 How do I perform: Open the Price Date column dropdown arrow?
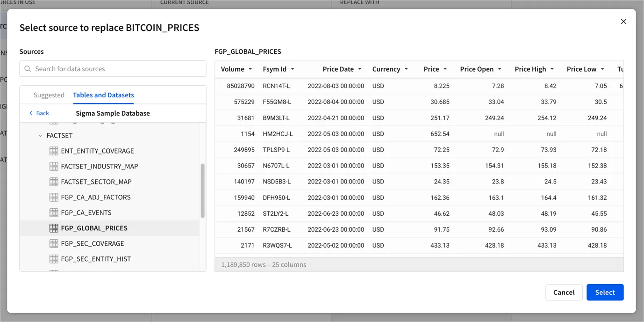(x=360, y=69)
